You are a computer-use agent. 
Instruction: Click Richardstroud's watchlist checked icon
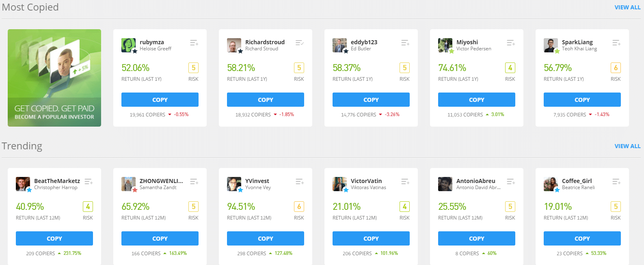[300, 43]
